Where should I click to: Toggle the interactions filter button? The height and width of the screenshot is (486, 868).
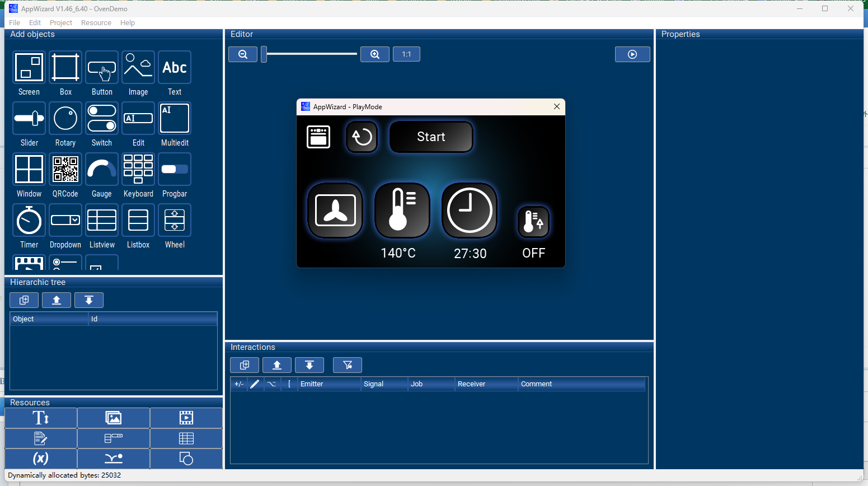[x=348, y=365]
